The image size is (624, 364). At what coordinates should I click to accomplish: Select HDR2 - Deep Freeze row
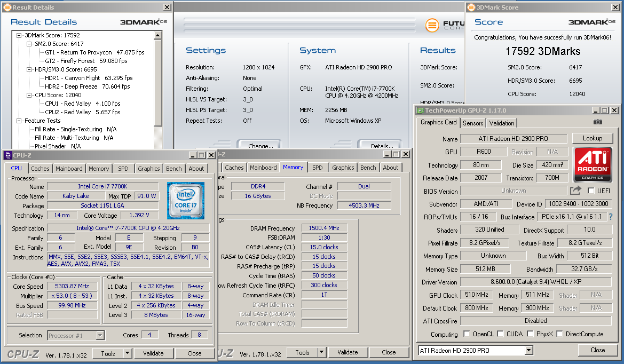pos(87,86)
